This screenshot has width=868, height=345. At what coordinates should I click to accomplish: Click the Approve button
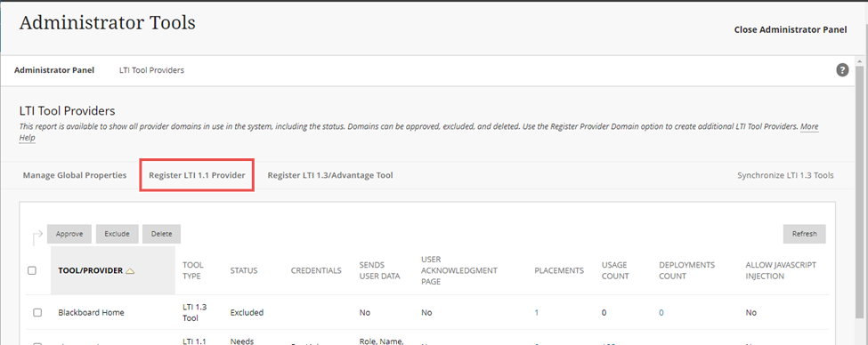pyautogui.click(x=69, y=234)
